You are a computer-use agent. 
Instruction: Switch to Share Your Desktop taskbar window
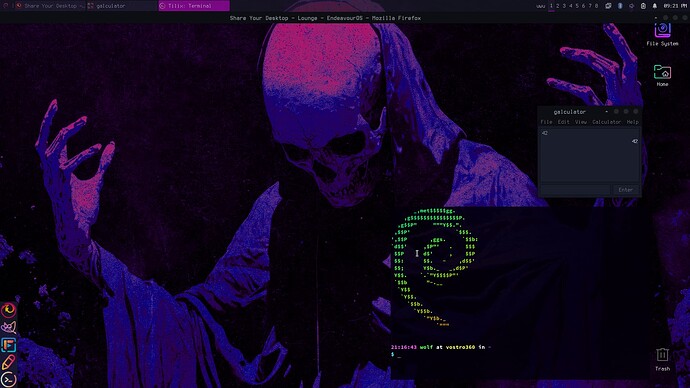[49, 6]
